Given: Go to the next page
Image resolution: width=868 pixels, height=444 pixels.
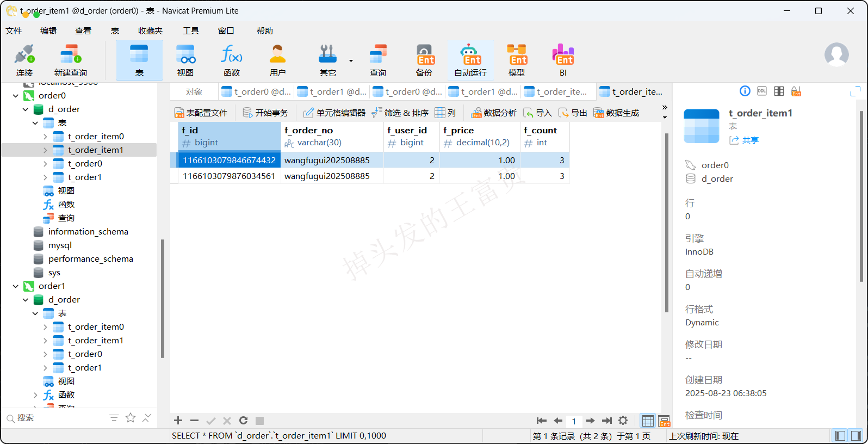Looking at the screenshot, I should 590,421.
